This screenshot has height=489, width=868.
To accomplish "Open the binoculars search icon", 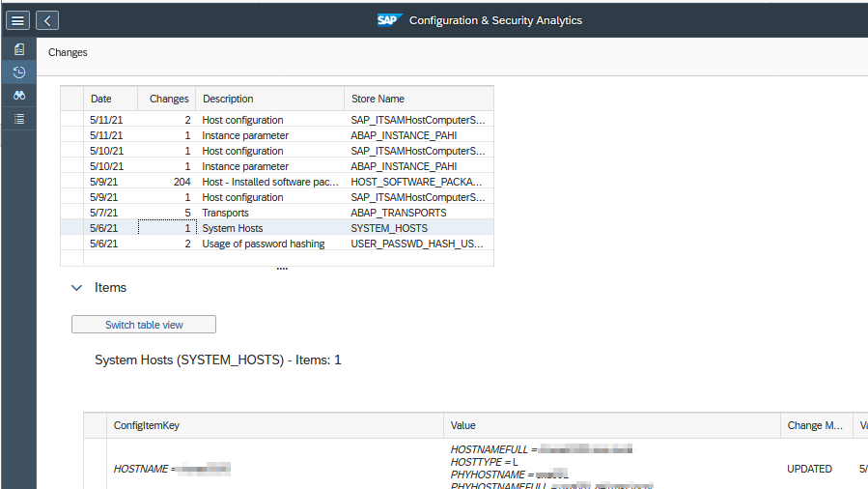I will tap(19, 96).
